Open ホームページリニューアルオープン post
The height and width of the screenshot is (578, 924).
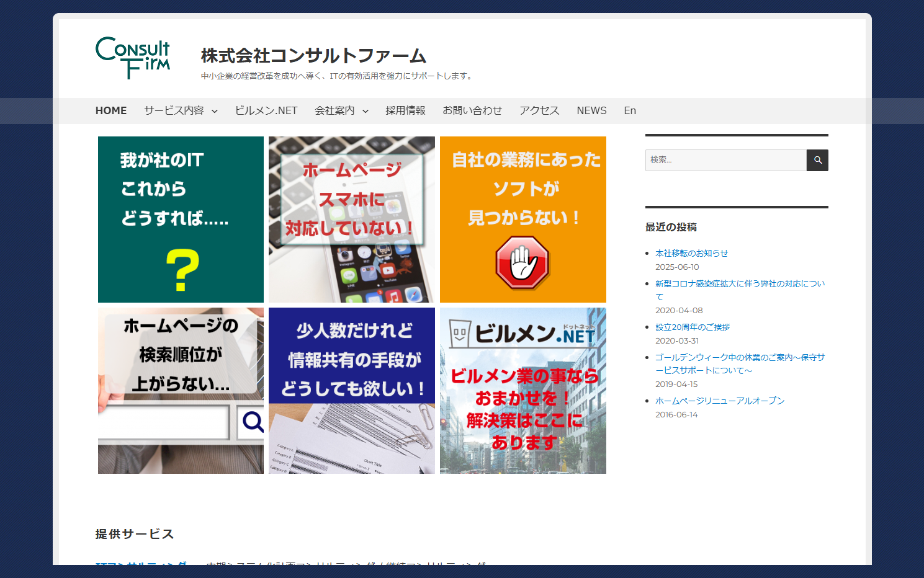[720, 401]
